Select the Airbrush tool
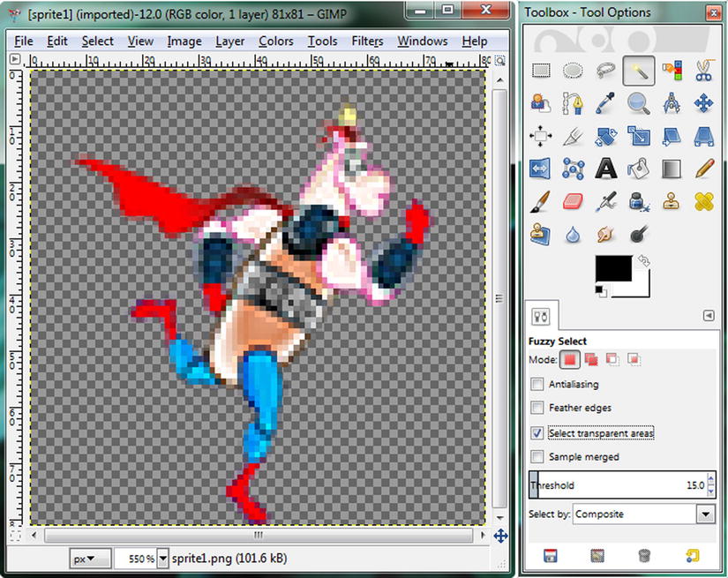The width and height of the screenshot is (728, 578). pos(605,201)
